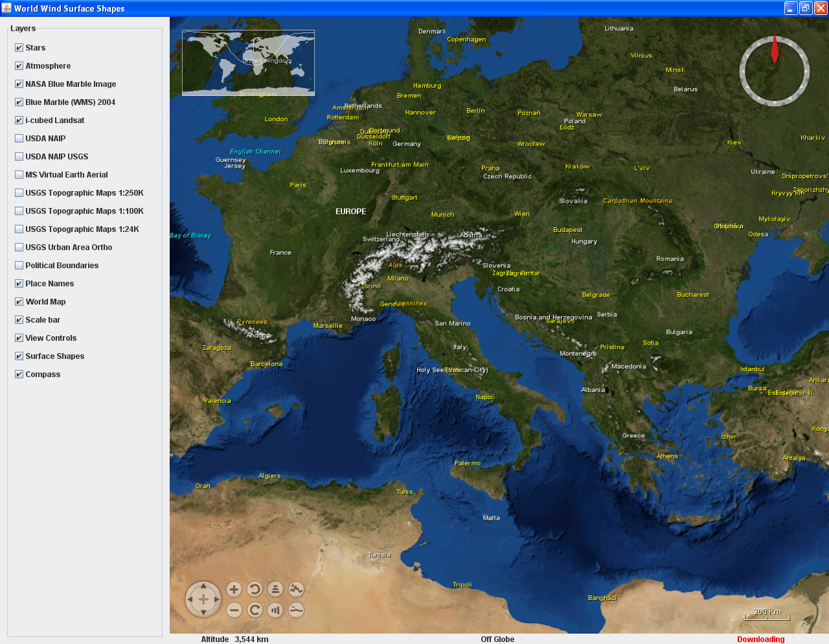
Task: Enable the Political Boundaries layer
Action: 19,265
